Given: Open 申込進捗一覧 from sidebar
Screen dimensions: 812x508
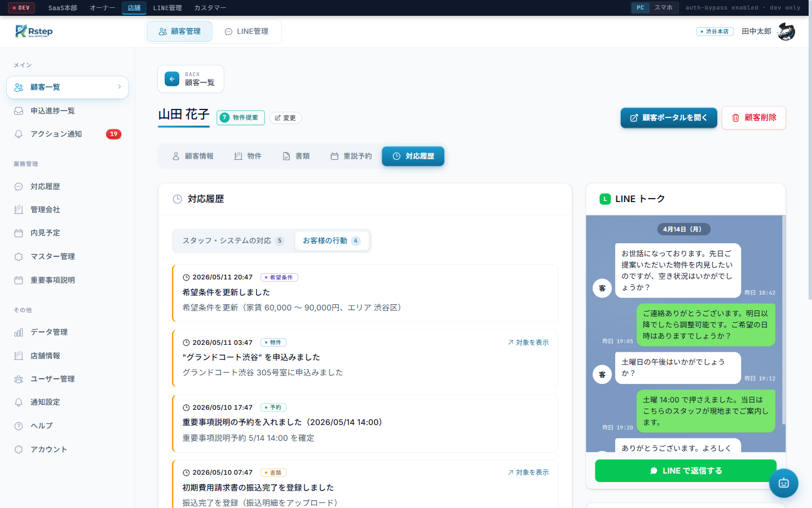Looking at the screenshot, I should pyautogui.click(x=67, y=111).
